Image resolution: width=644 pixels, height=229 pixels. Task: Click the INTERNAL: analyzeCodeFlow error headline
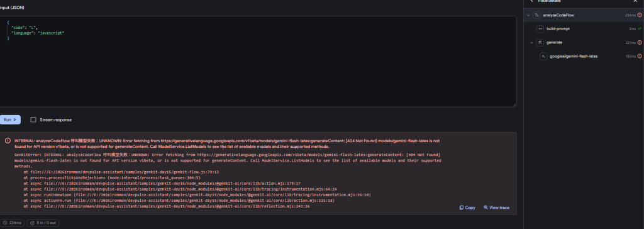click(226, 143)
